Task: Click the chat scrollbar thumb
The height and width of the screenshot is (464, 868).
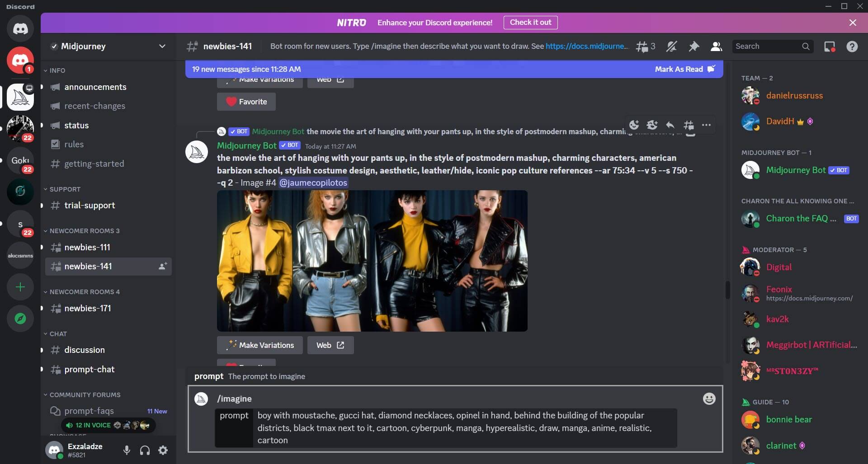Action: pos(727,290)
